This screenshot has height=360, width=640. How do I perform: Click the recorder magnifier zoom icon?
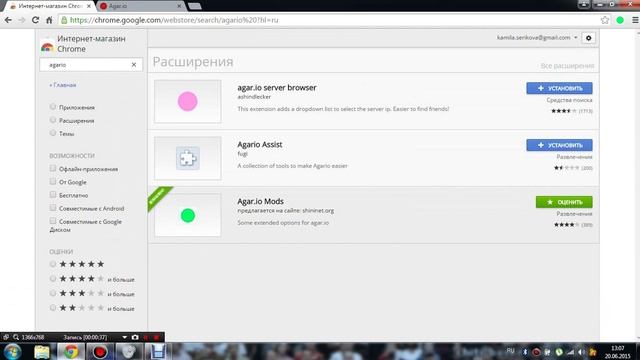pyautogui.click(x=16, y=337)
